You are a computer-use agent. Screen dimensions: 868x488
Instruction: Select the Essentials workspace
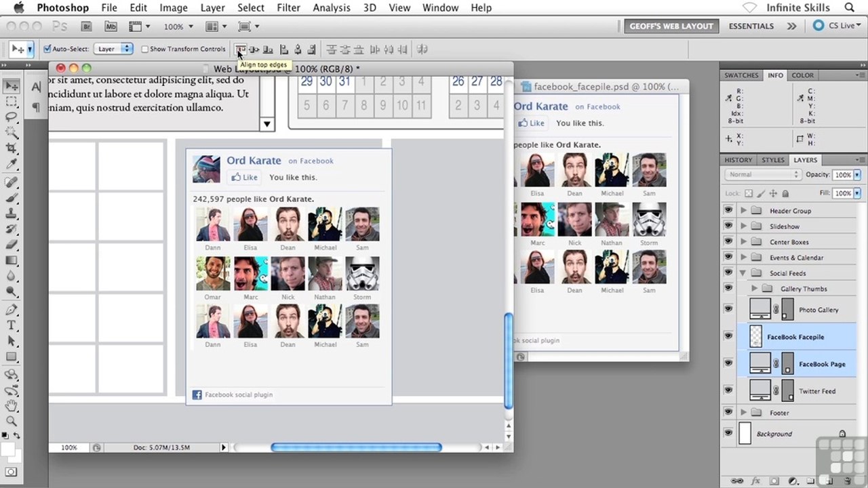pyautogui.click(x=751, y=26)
